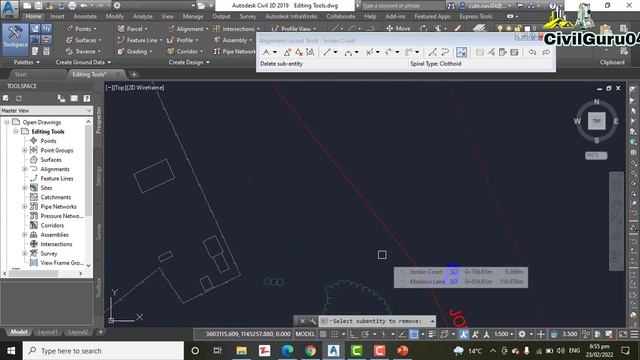The image size is (640, 360).
Task: Select the Reverse sub-entity direction tool
Action: (x=445, y=52)
